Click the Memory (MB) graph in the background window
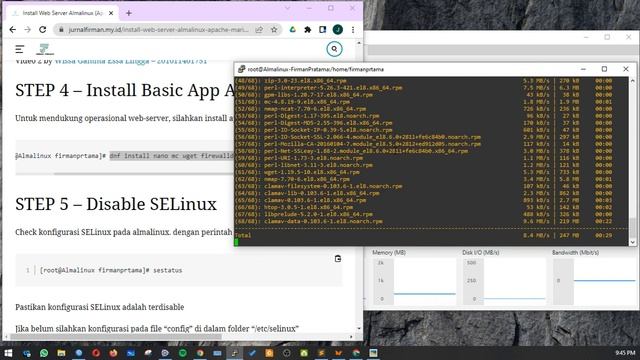This screenshot has height=360, width=640. [x=414, y=282]
